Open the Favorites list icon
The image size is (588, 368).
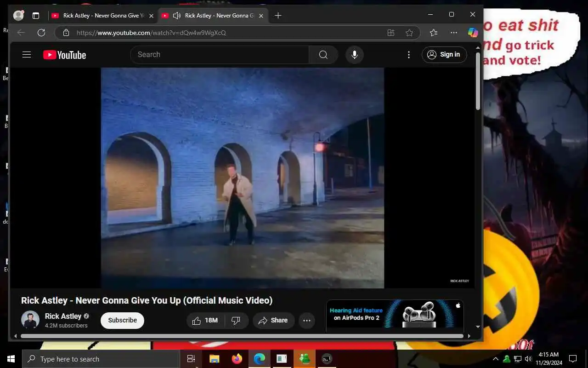pyautogui.click(x=434, y=33)
